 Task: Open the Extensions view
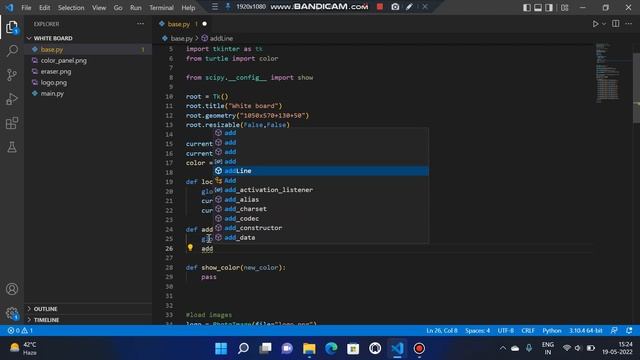(12, 123)
